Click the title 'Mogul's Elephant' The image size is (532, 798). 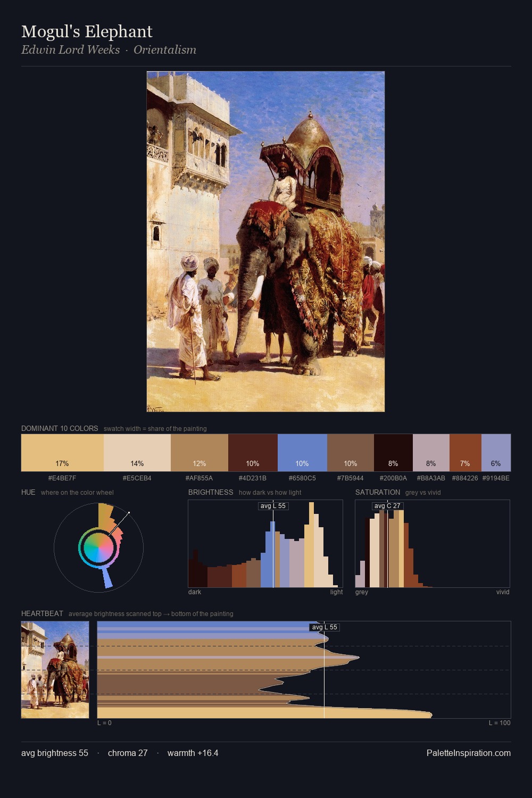point(87,31)
